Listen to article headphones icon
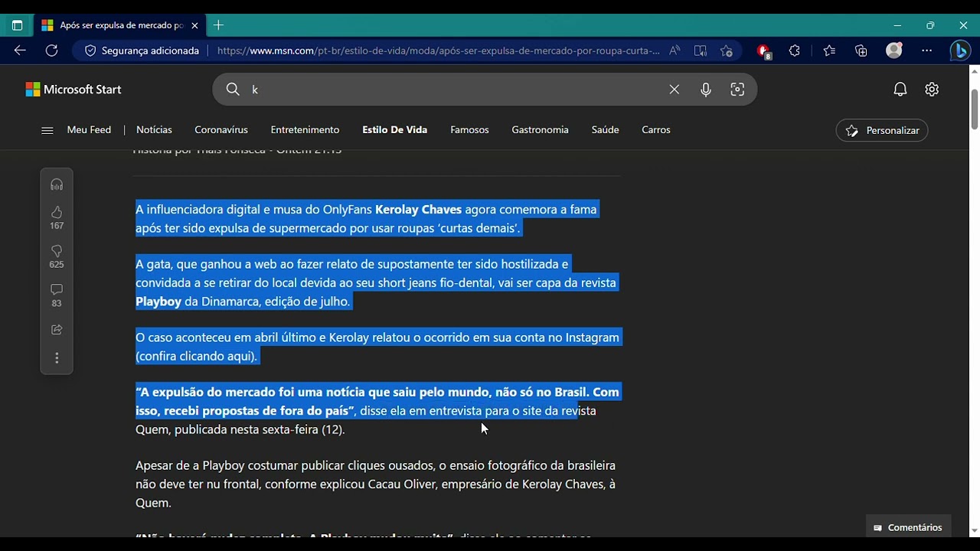980x551 pixels. (57, 184)
